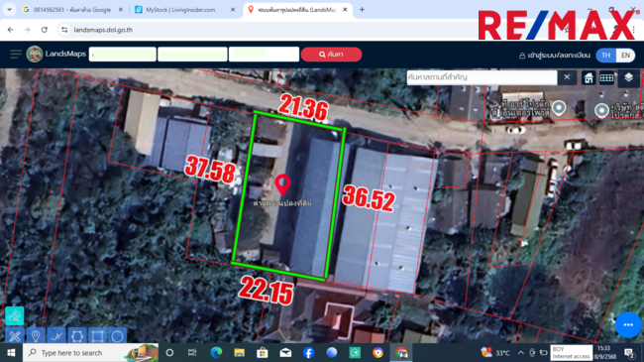
Task: Launch Microsoft Edge from taskbar
Action: click(216, 353)
